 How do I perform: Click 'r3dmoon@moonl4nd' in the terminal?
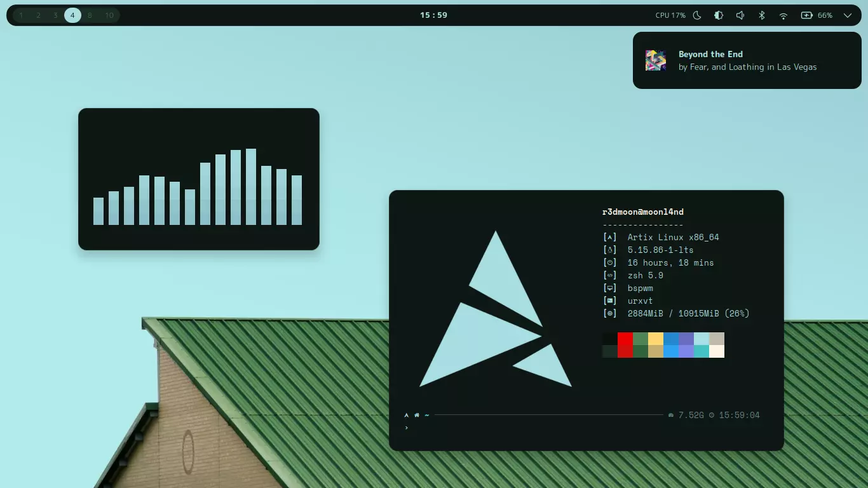click(643, 212)
